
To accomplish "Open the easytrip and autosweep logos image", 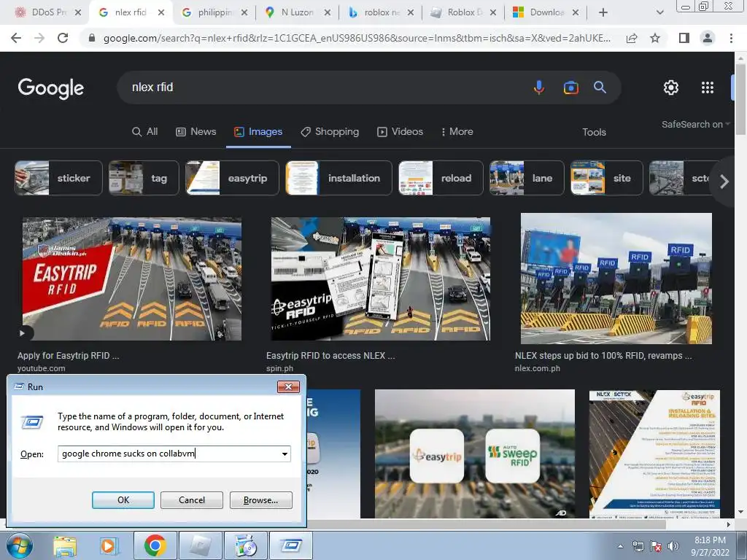I will pyautogui.click(x=475, y=454).
